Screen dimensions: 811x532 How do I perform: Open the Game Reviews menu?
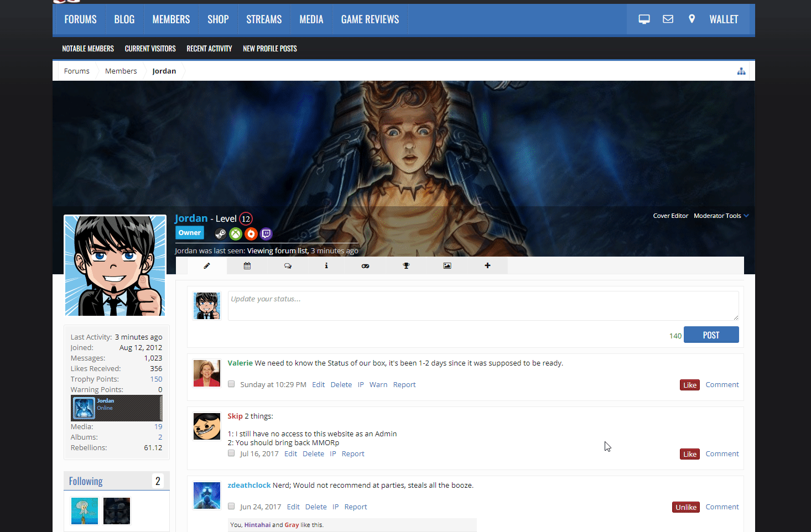click(x=370, y=19)
